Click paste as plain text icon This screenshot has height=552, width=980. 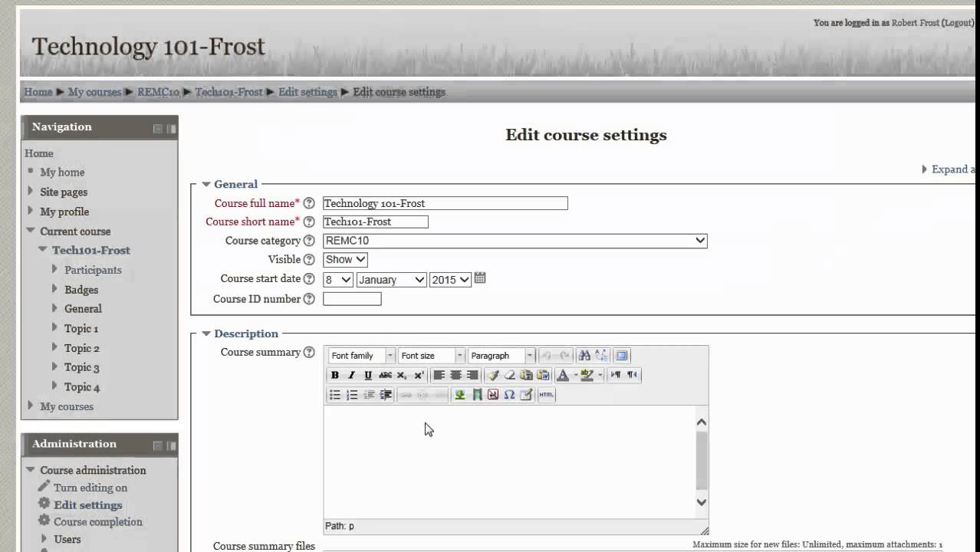point(526,375)
